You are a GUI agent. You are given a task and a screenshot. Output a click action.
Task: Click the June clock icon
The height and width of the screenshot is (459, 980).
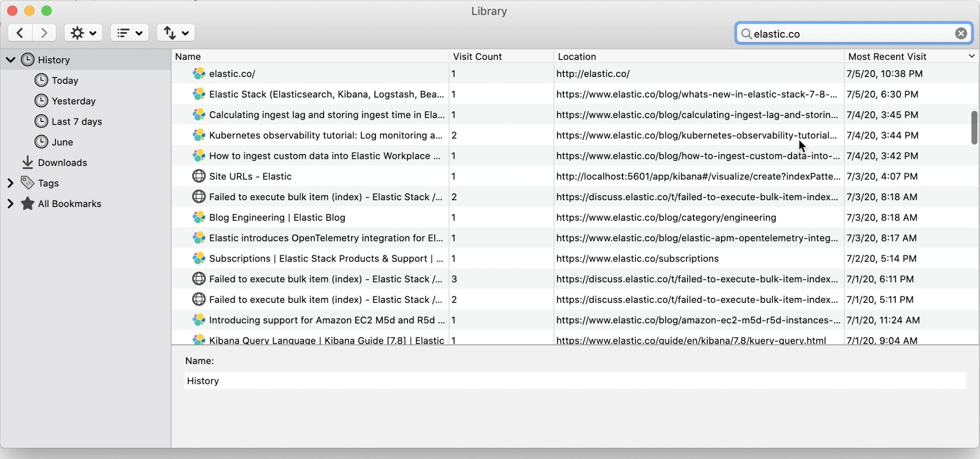click(x=41, y=142)
